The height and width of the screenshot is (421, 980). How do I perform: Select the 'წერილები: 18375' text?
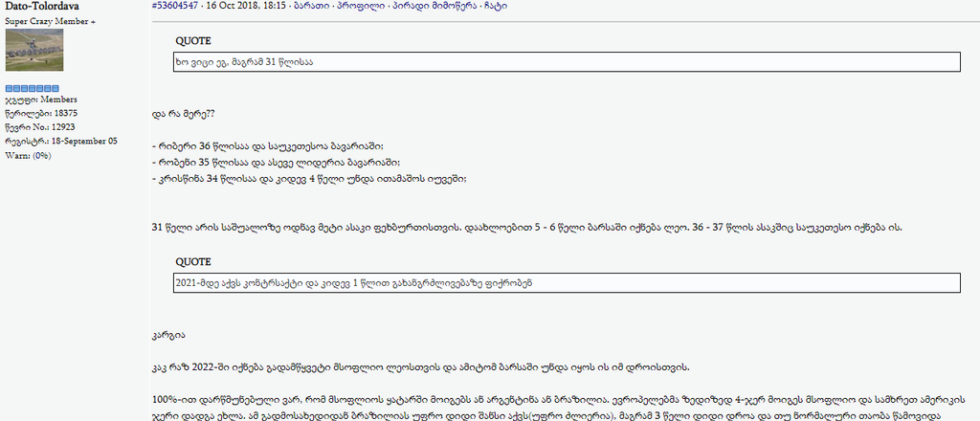pyautogui.click(x=42, y=114)
